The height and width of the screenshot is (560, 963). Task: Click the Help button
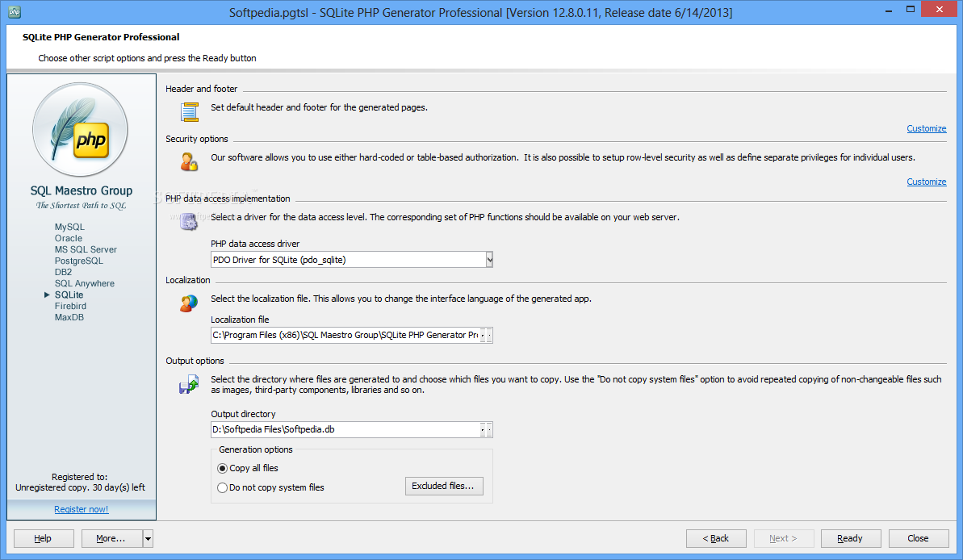pos(43,538)
